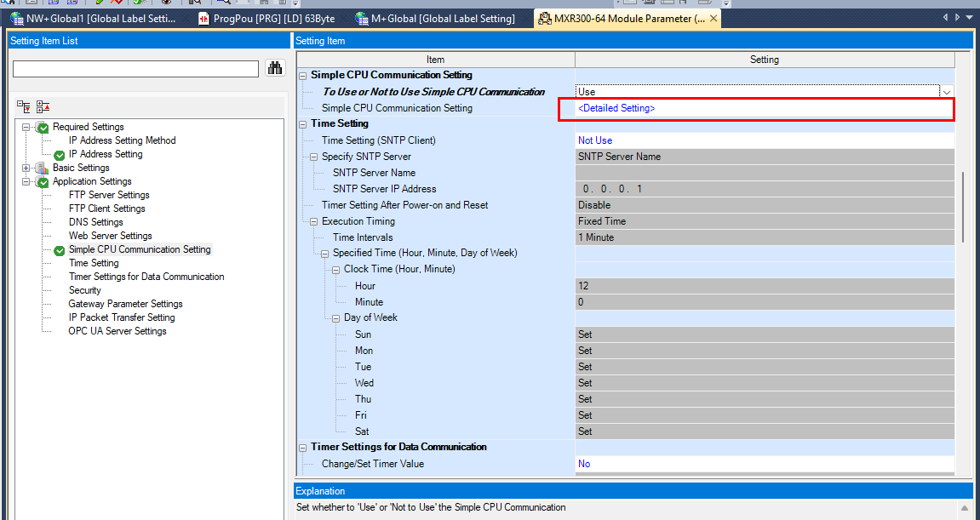980x520 pixels.
Task: Click the Basic Settings module chart icon
Action: point(42,169)
